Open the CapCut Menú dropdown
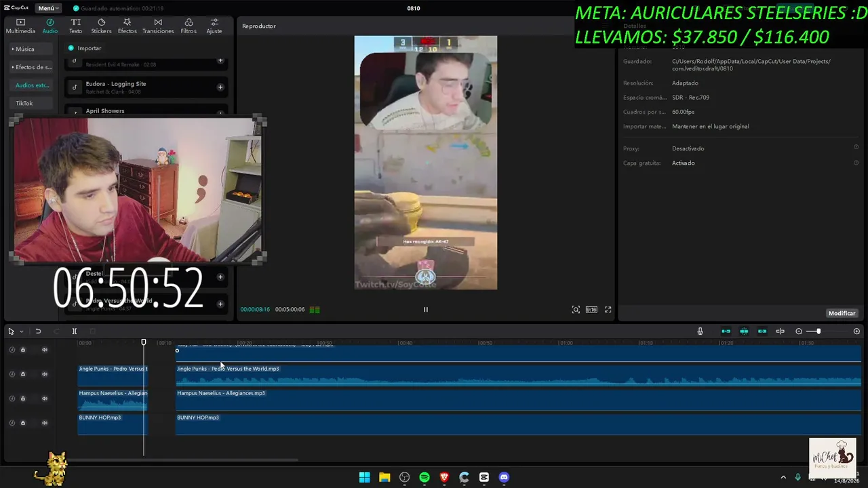Screen dimensions: 868x488 pyautogui.click(x=48, y=8)
